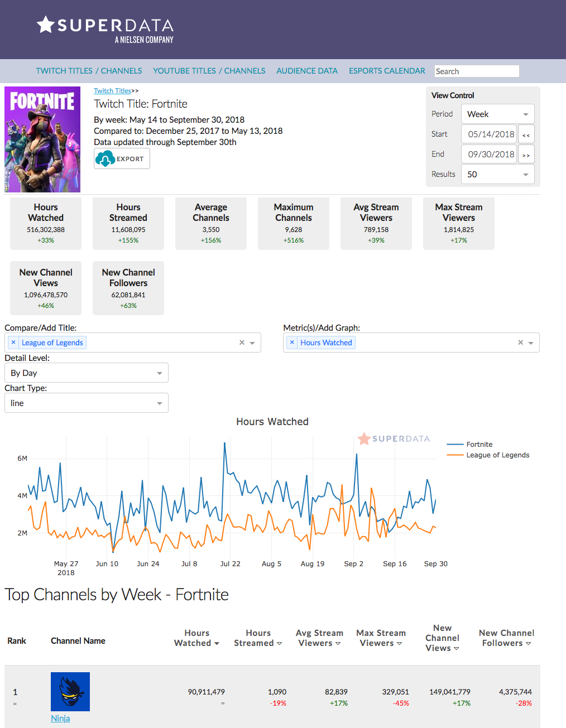Remove the League of Legends tag
This screenshot has height=728, width=566.
pyautogui.click(x=13, y=343)
